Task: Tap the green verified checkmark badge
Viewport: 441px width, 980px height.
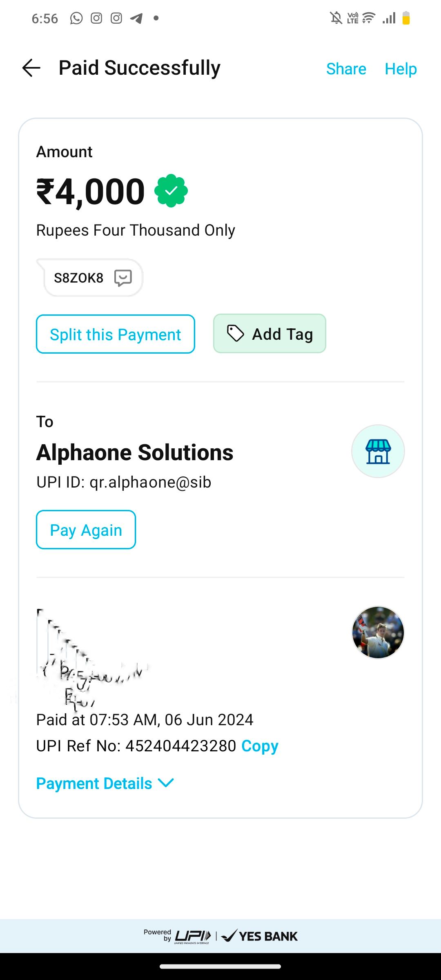Action: click(x=171, y=191)
